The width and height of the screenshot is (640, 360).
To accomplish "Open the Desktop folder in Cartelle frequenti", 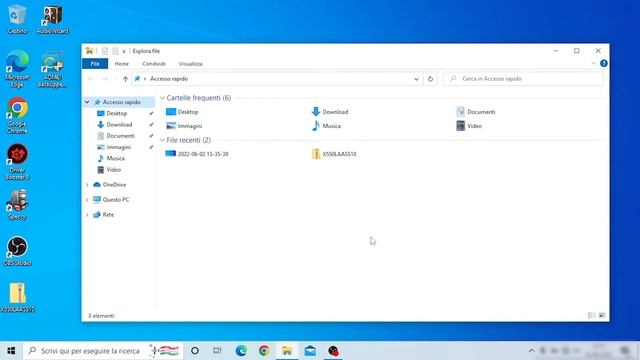I will click(182, 112).
